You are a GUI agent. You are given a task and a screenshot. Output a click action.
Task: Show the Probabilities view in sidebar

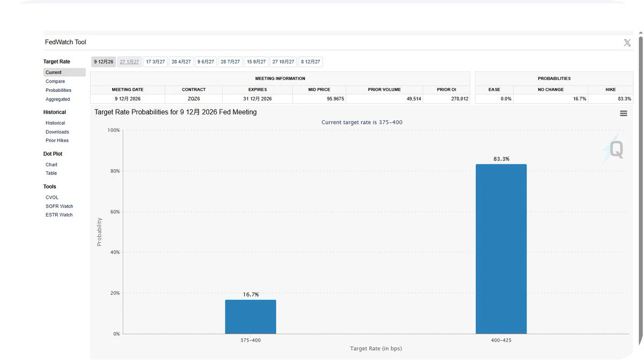[x=58, y=90]
